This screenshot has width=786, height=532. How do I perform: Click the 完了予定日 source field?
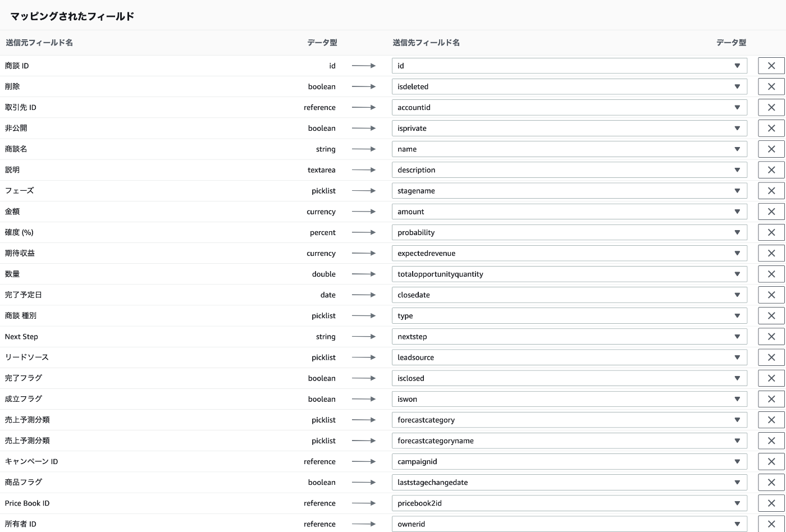24,295
